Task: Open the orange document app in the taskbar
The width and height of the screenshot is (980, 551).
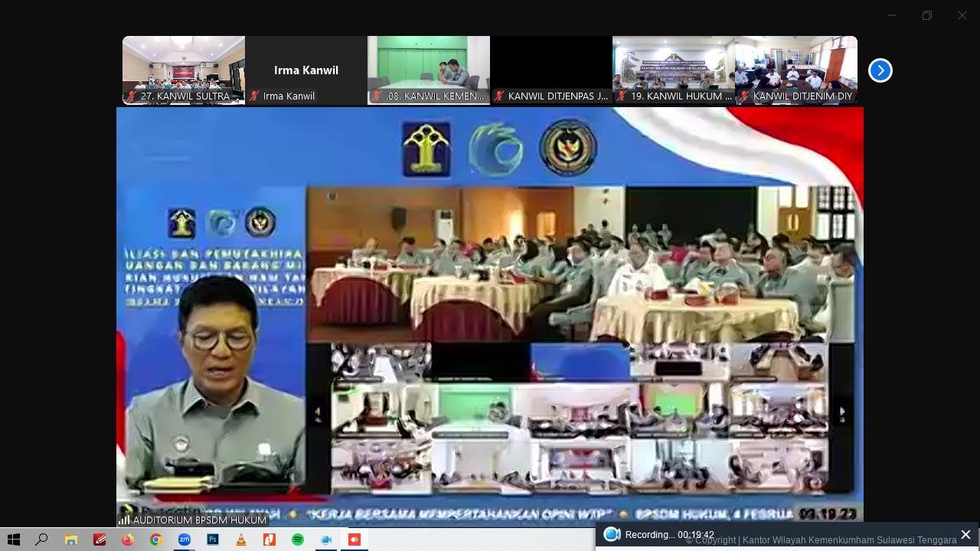Action: [269, 540]
